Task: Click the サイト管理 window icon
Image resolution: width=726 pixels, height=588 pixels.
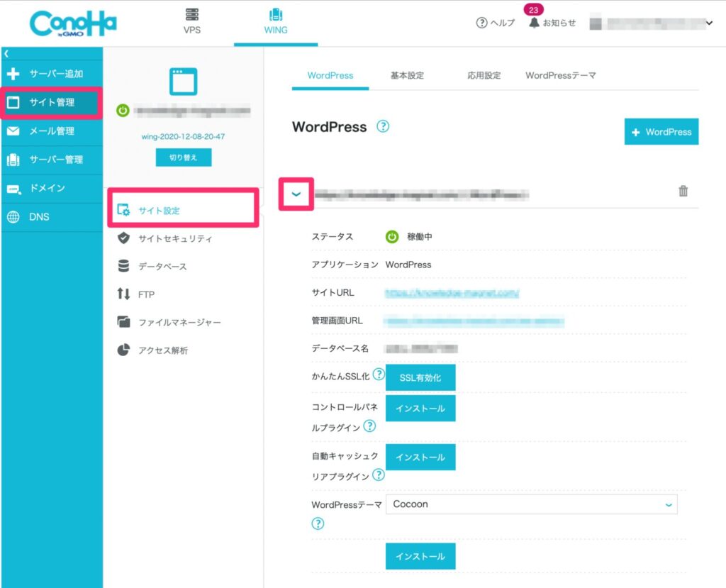Action: pyautogui.click(x=13, y=102)
